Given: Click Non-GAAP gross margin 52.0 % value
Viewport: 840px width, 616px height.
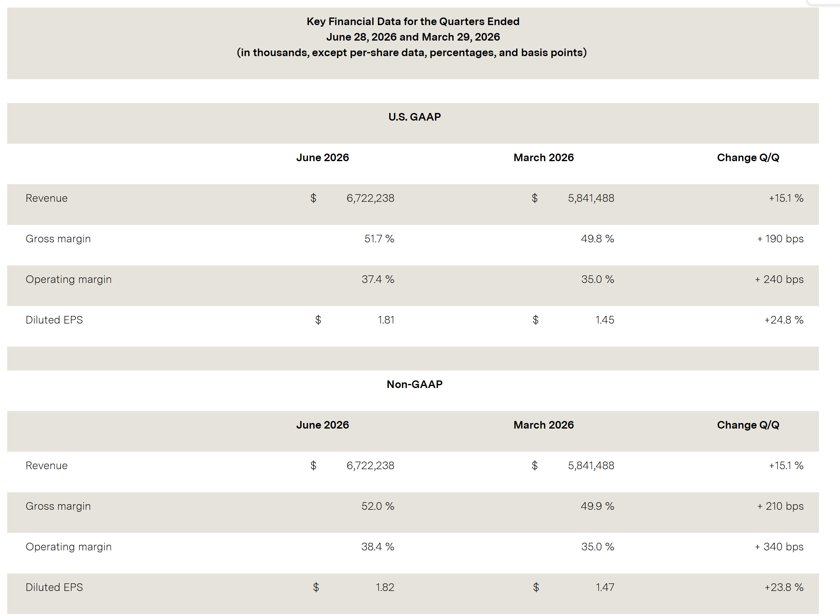Looking at the screenshot, I should [378, 506].
